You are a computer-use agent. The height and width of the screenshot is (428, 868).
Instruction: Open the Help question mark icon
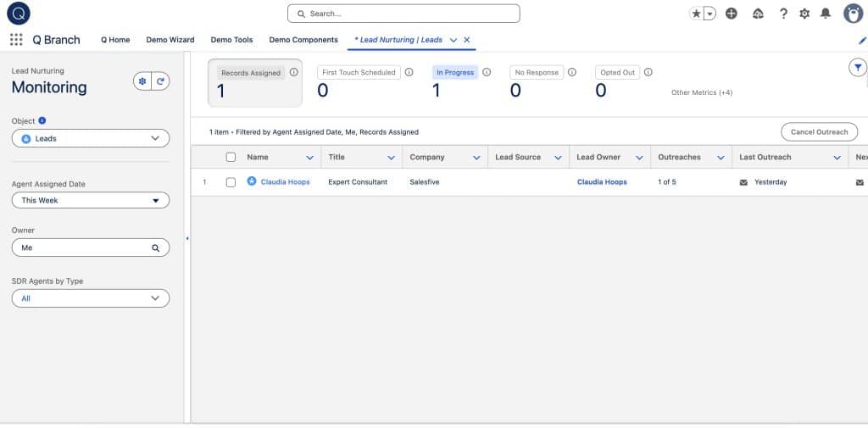pos(783,14)
